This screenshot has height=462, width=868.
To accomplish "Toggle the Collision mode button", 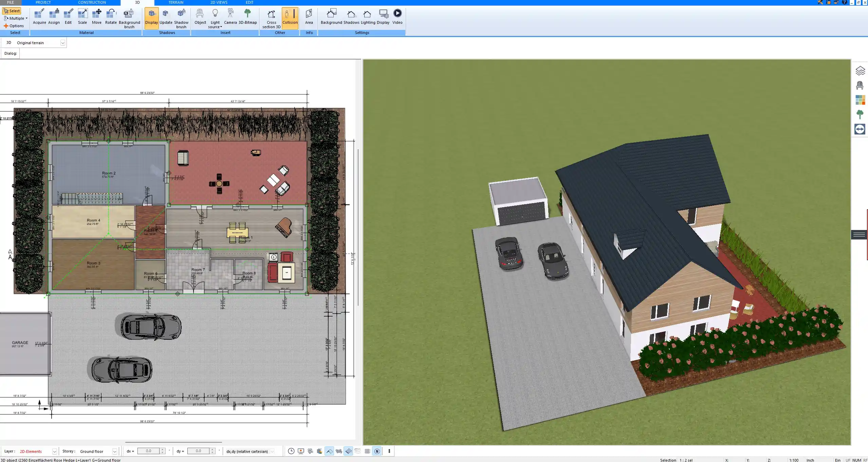I will click(x=290, y=17).
